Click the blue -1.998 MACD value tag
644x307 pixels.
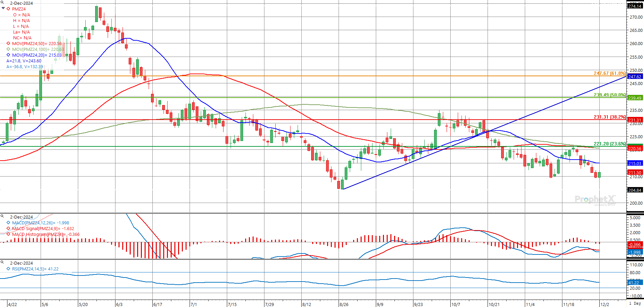[x=635, y=252]
